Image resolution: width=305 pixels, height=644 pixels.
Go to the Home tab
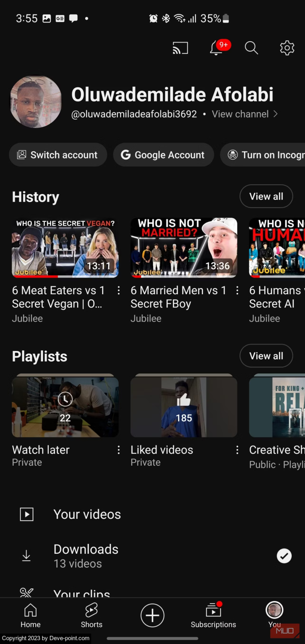click(31, 616)
